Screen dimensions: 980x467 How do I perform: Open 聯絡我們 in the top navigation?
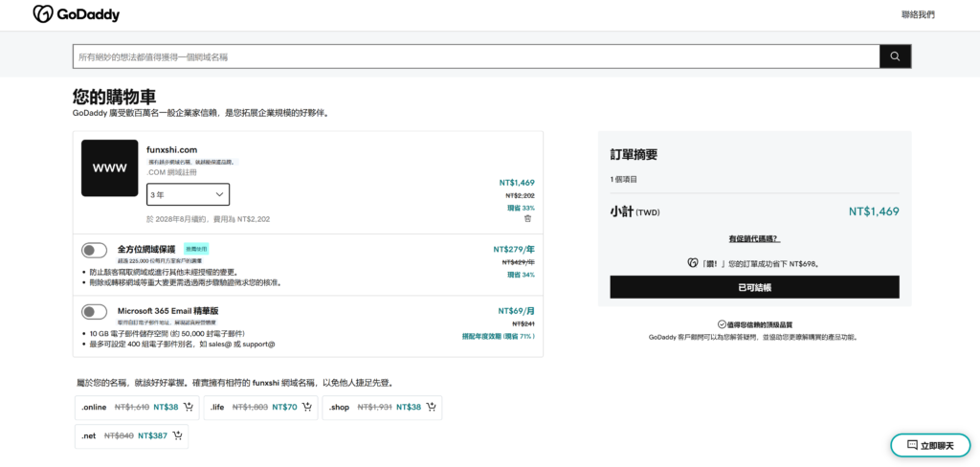point(918,14)
